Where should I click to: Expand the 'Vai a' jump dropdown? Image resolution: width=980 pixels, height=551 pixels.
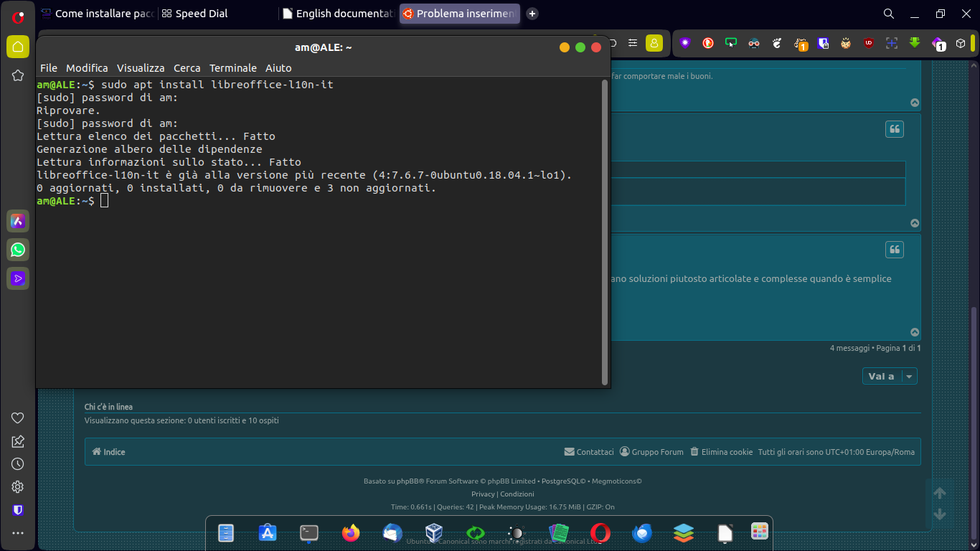(909, 377)
